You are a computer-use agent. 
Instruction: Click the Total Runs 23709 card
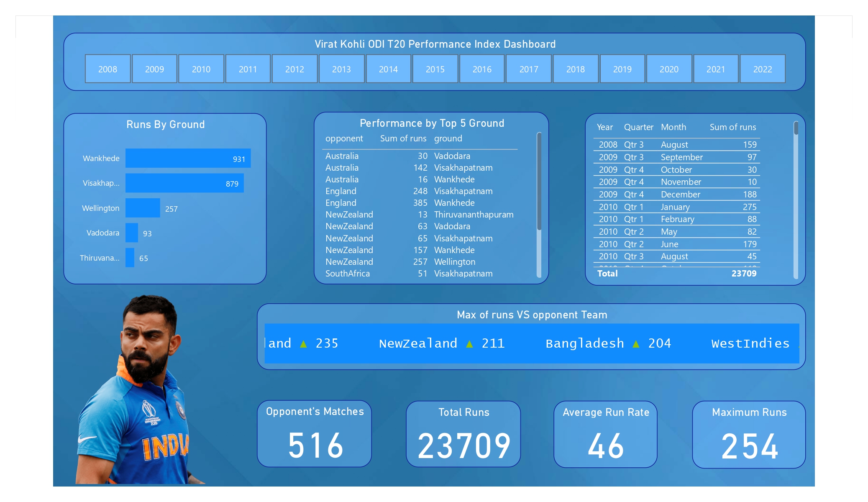tap(463, 434)
